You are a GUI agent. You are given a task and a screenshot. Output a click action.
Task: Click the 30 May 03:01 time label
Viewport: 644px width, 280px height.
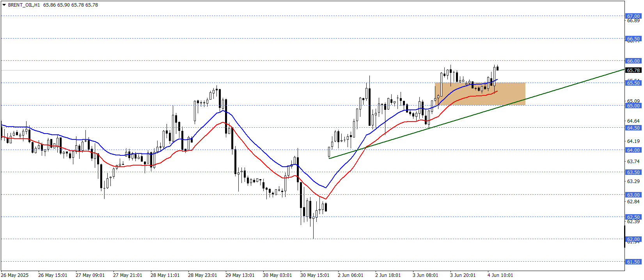click(x=277, y=275)
